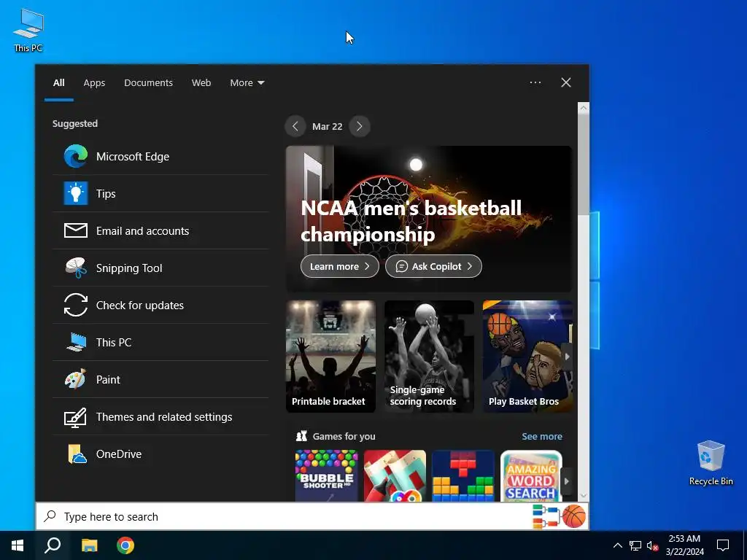
Task: Open the notification action center icon
Action: (723, 545)
